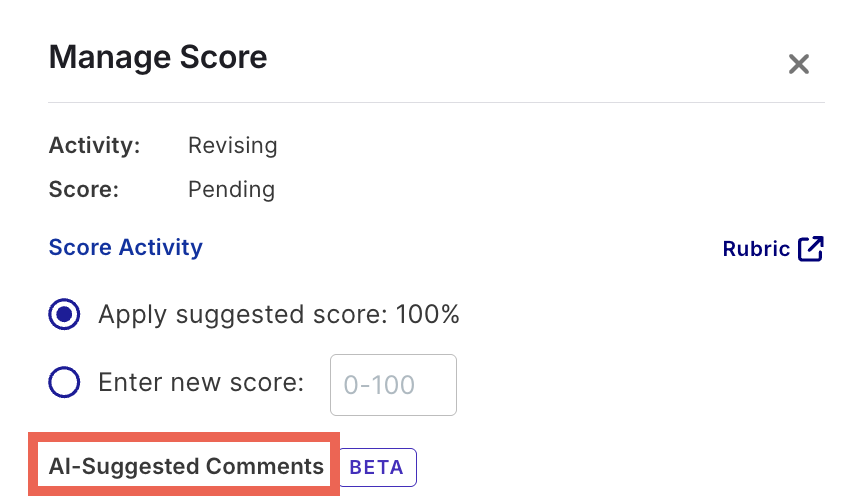Click the BETA badge
842x498 pixels.
pyautogui.click(x=377, y=467)
